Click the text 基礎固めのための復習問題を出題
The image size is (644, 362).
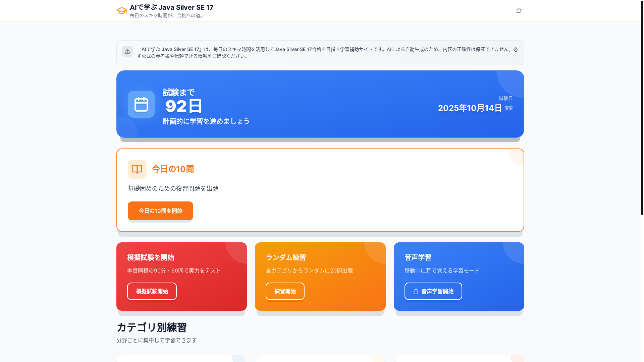[173, 189]
